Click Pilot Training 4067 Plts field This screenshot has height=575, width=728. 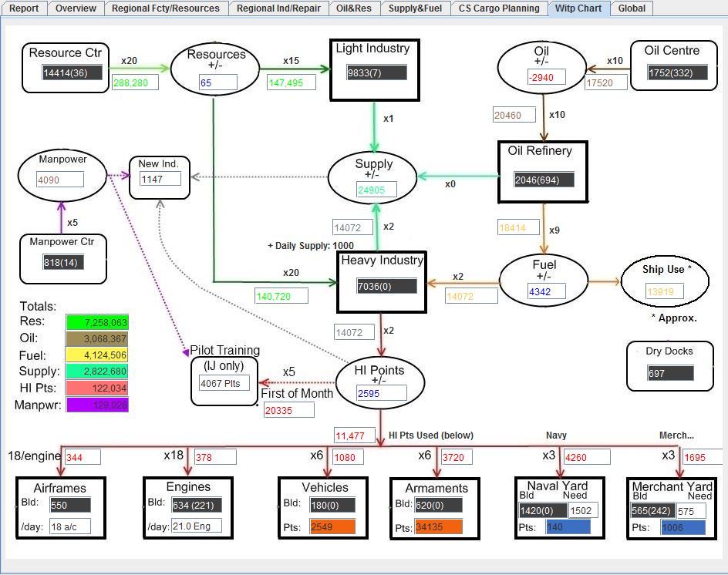pyautogui.click(x=224, y=383)
